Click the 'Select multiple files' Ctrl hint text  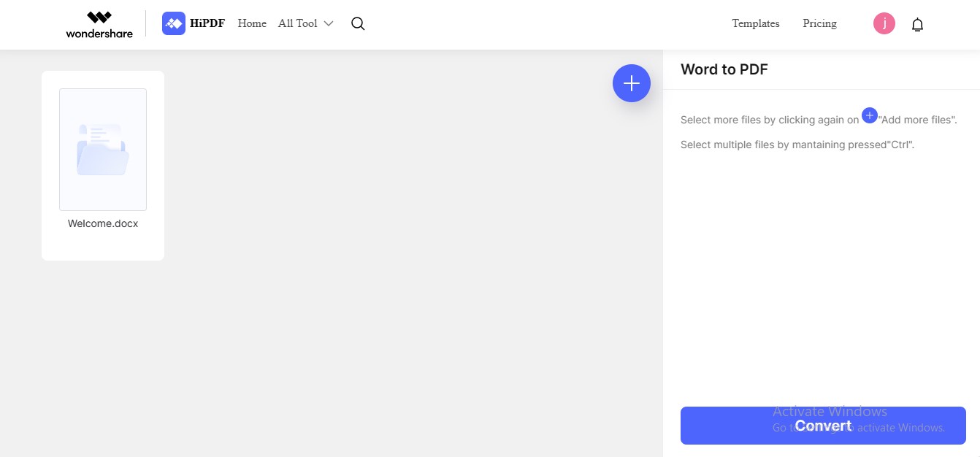tap(797, 145)
